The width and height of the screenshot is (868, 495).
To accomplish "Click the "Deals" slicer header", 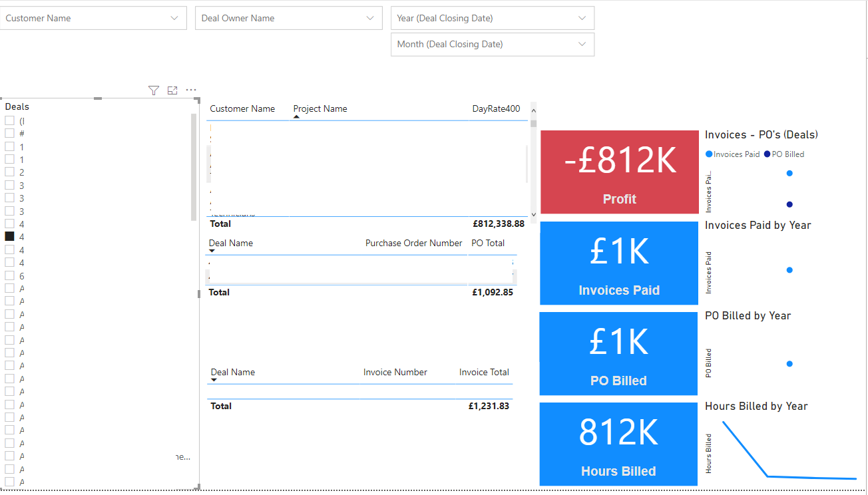I will point(17,106).
